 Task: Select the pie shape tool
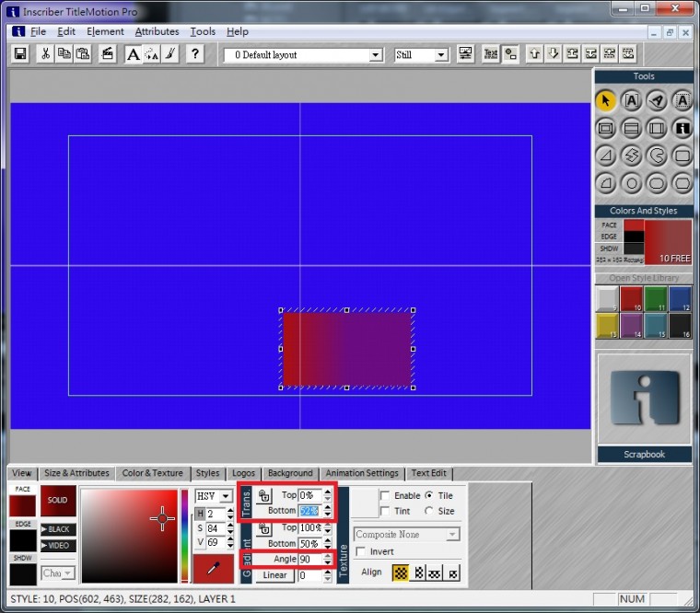pyautogui.click(x=657, y=156)
